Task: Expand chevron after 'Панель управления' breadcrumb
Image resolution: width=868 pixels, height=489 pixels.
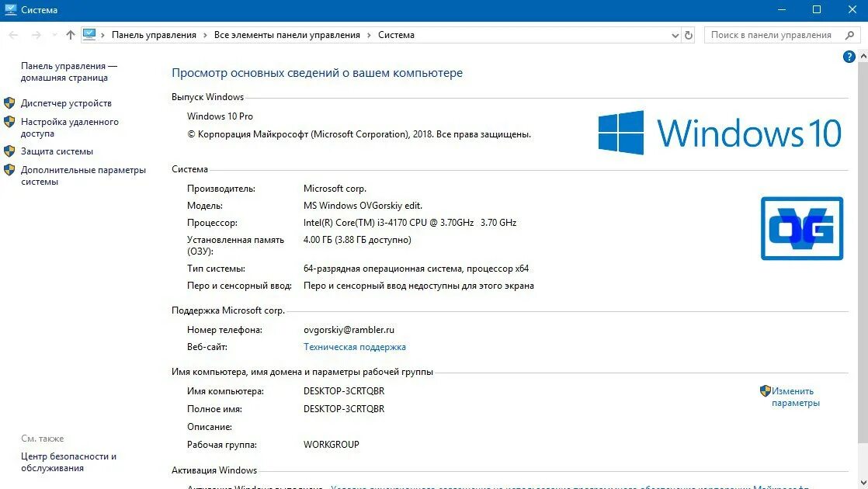Action: coord(205,35)
